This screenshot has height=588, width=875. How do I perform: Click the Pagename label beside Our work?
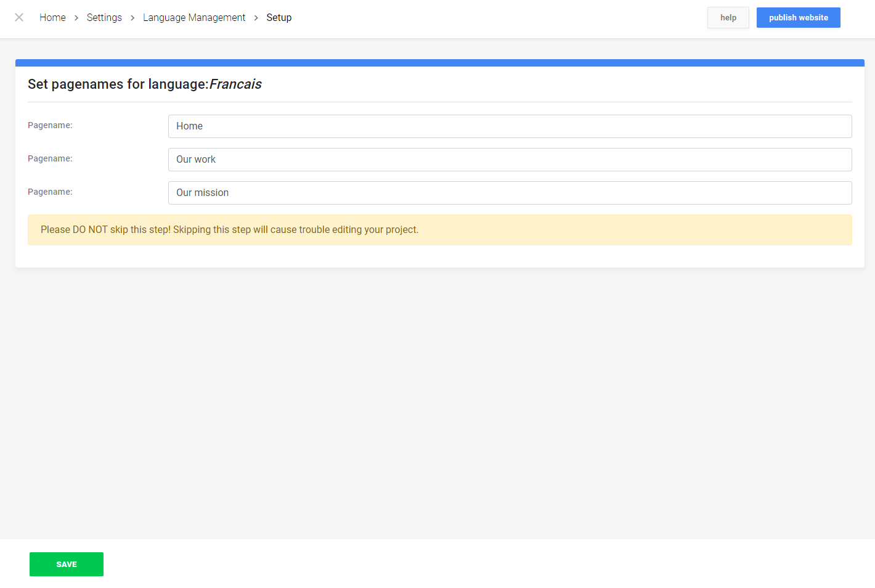tap(50, 158)
